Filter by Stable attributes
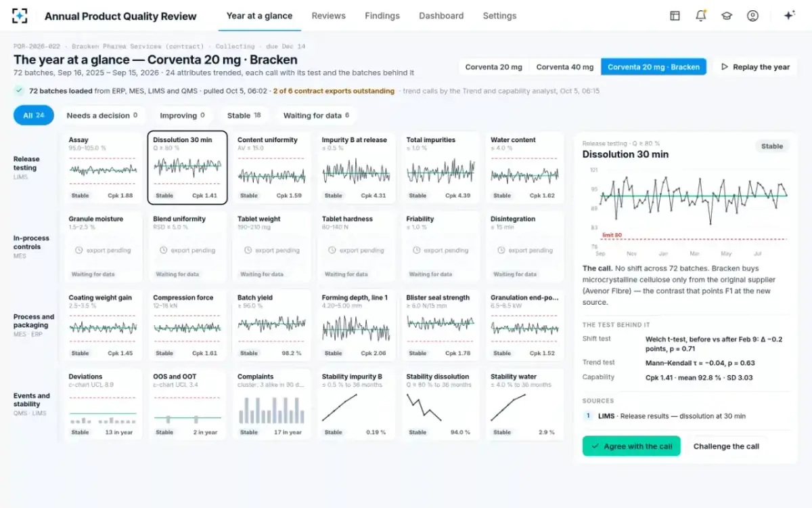Viewport: 812px width, 508px height. (244, 115)
